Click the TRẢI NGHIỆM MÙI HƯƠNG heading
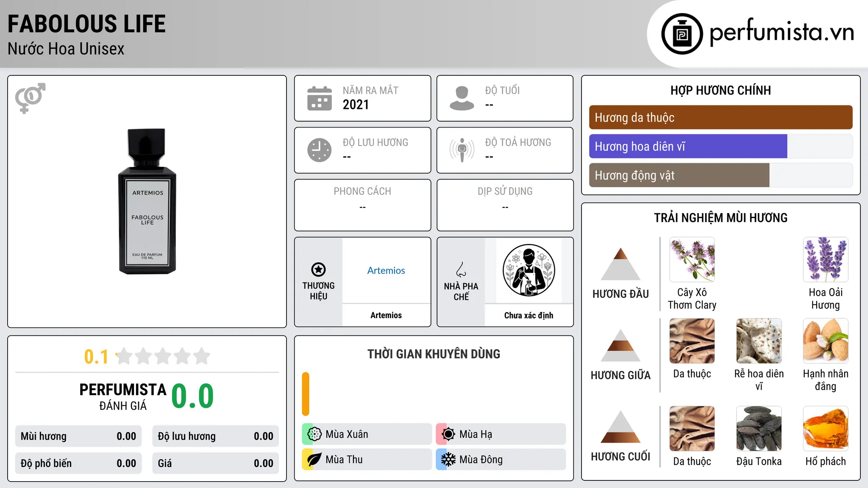 click(x=721, y=218)
